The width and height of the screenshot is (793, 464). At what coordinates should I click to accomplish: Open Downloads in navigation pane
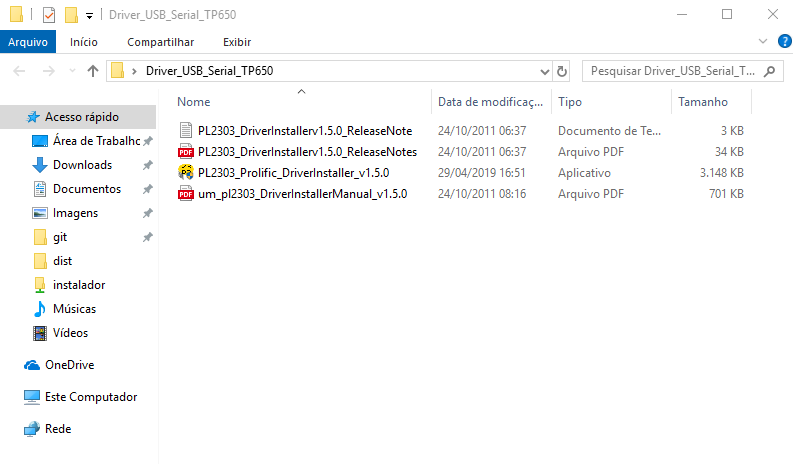[82, 165]
